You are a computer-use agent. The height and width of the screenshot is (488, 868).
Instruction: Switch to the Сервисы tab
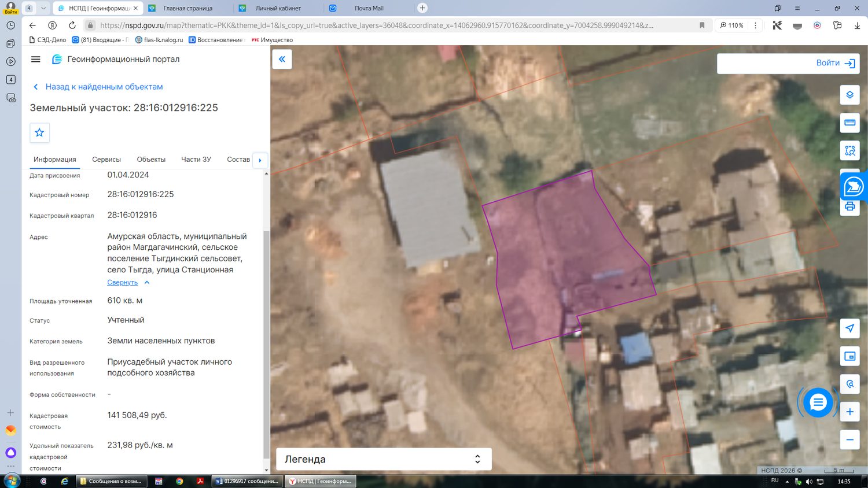pos(106,160)
